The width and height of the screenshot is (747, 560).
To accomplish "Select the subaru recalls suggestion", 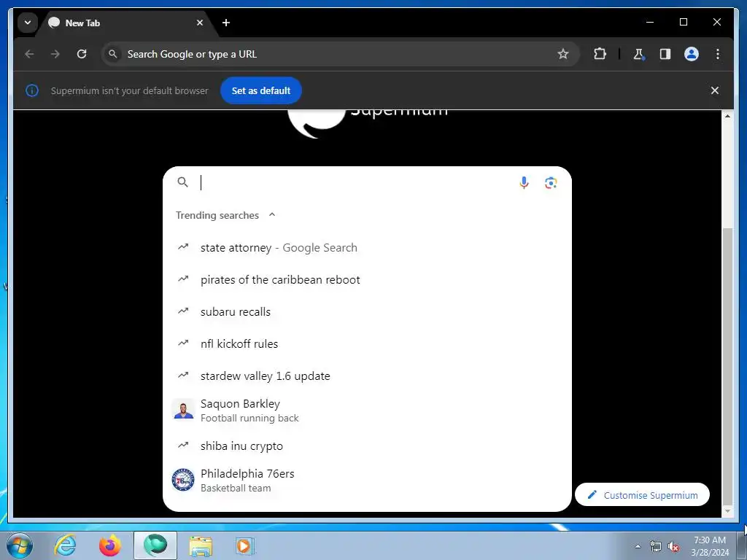I will click(367, 312).
